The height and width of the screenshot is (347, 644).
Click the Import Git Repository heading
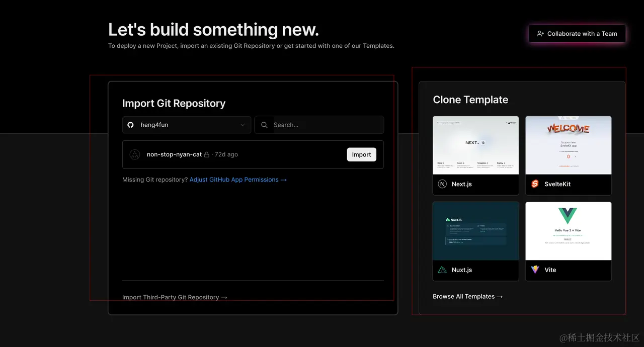pyautogui.click(x=174, y=103)
